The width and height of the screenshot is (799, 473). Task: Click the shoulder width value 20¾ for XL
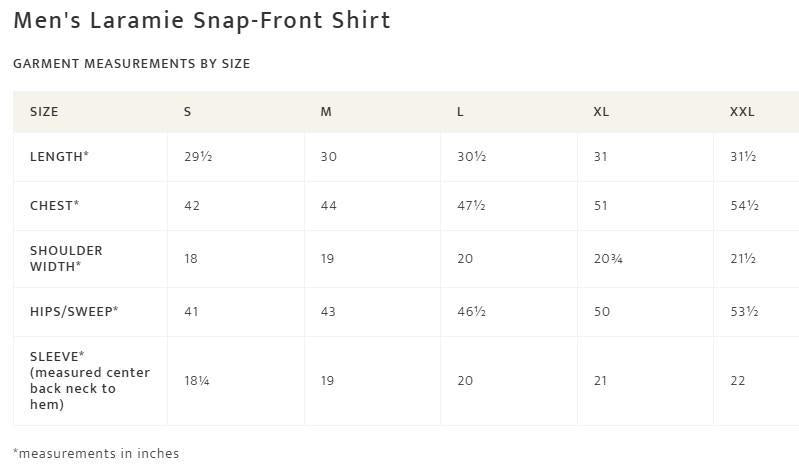pyautogui.click(x=608, y=259)
